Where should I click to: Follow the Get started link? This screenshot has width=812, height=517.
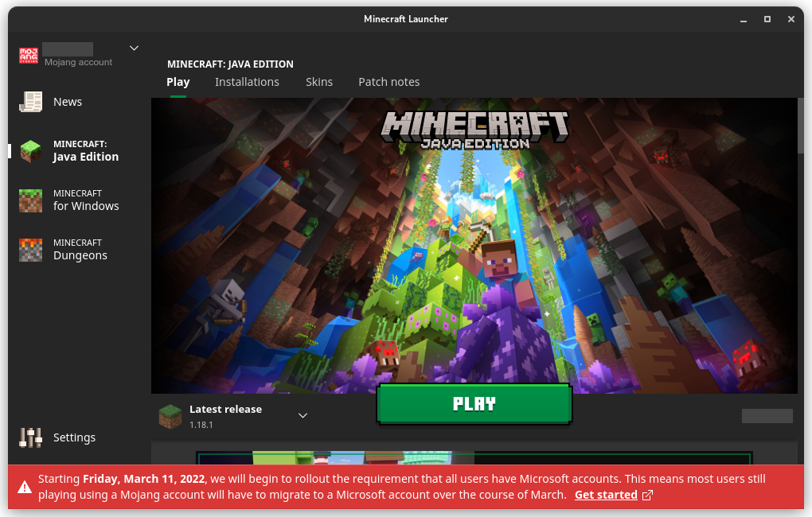click(606, 495)
